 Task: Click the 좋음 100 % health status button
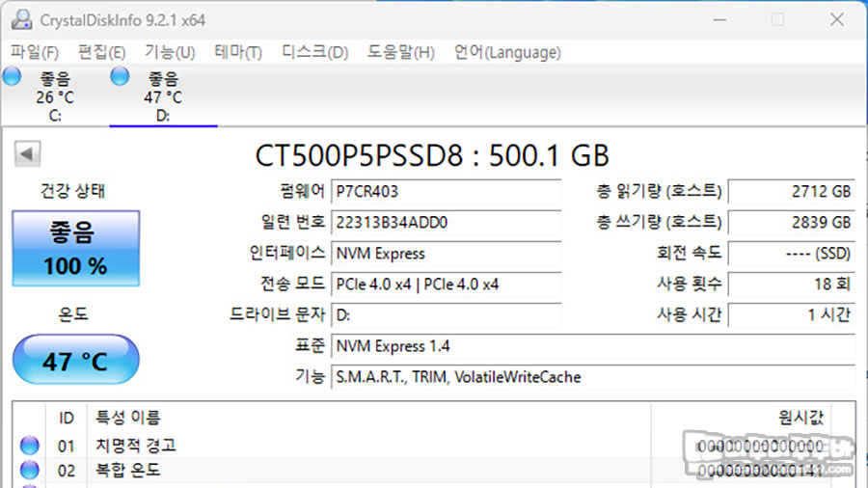pos(76,249)
